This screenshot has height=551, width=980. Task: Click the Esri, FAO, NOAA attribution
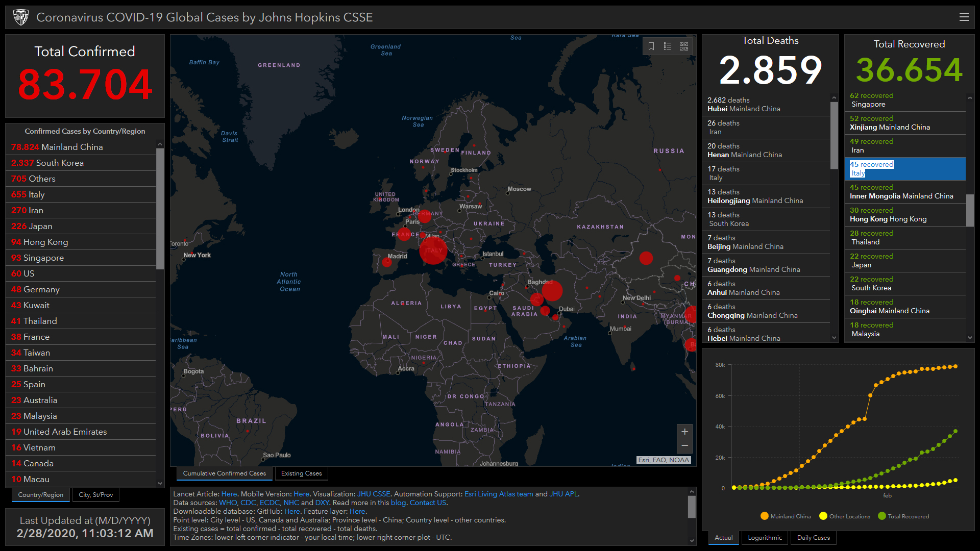pyautogui.click(x=664, y=460)
